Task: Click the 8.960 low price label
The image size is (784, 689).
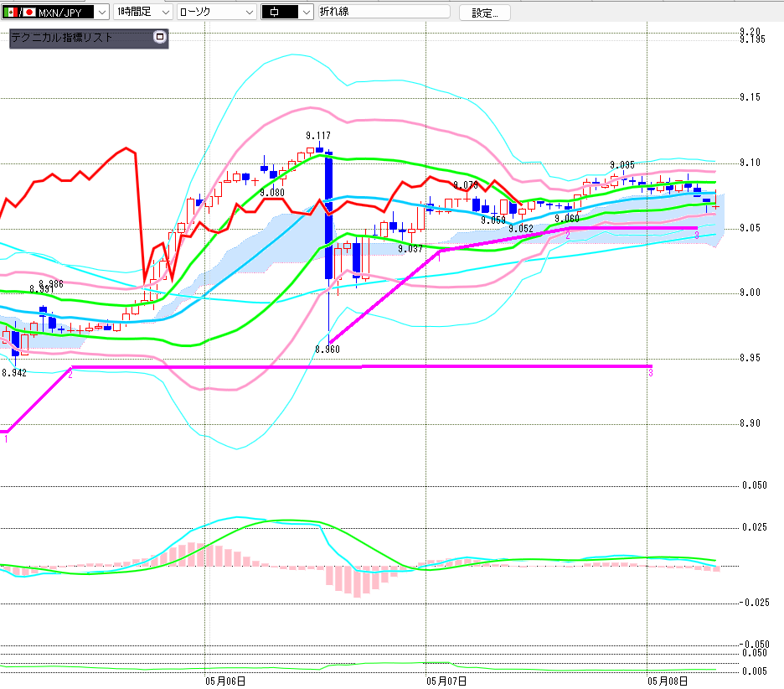Action: pyautogui.click(x=328, y=350)
